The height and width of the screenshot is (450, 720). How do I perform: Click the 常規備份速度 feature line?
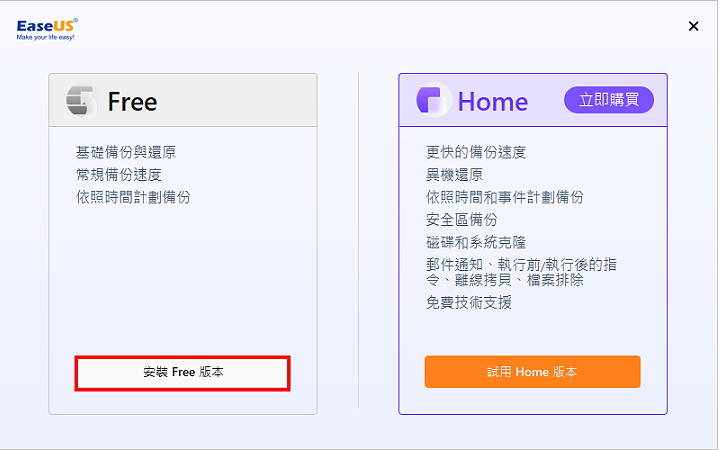pyautogui.click(x=118, y=174)
